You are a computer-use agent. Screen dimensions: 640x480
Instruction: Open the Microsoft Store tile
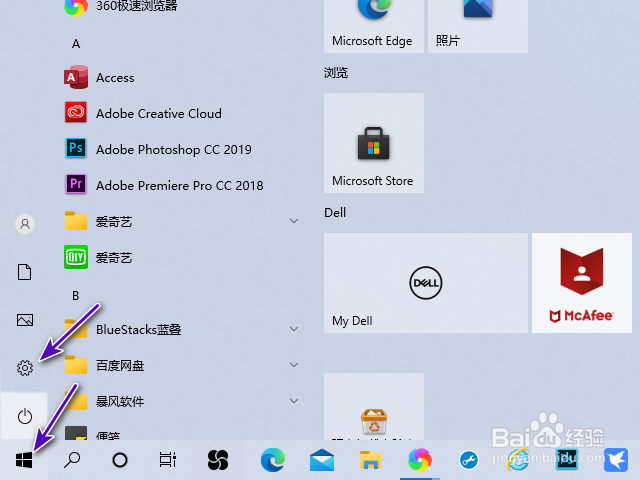coord(374,143)
